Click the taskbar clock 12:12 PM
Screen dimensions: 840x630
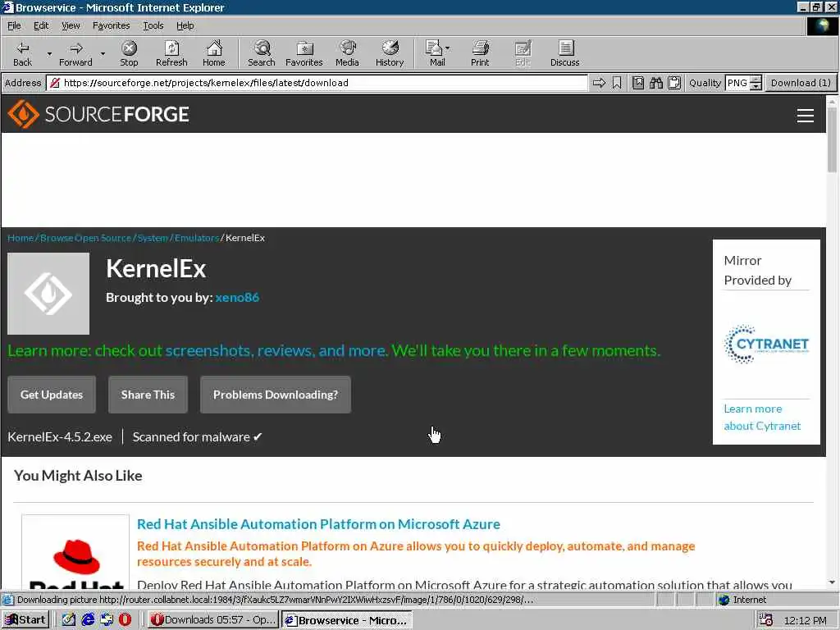coord(805,620)
